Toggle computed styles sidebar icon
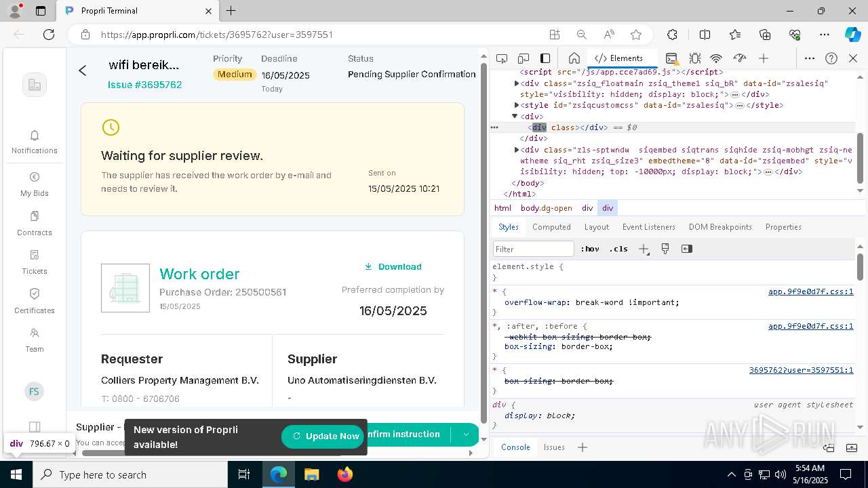This screenshot has height=488, width=868. [687, 249]
